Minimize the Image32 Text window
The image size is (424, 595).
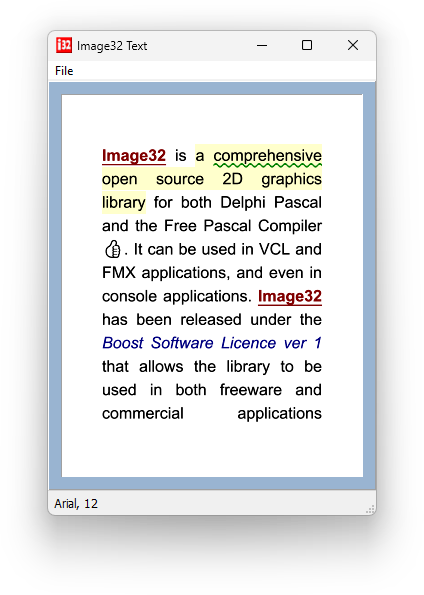click(x=262, y=45)
